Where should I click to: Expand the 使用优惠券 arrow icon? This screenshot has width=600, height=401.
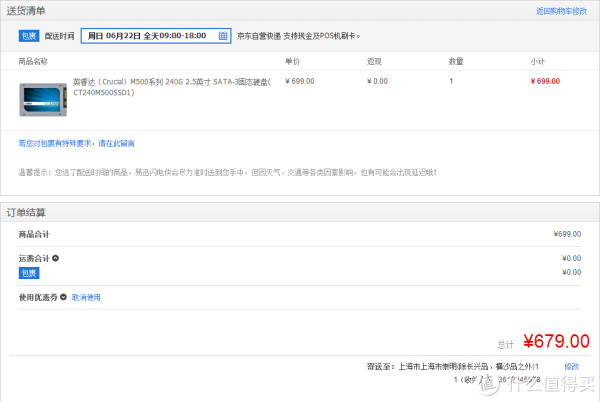click(64, 297)
